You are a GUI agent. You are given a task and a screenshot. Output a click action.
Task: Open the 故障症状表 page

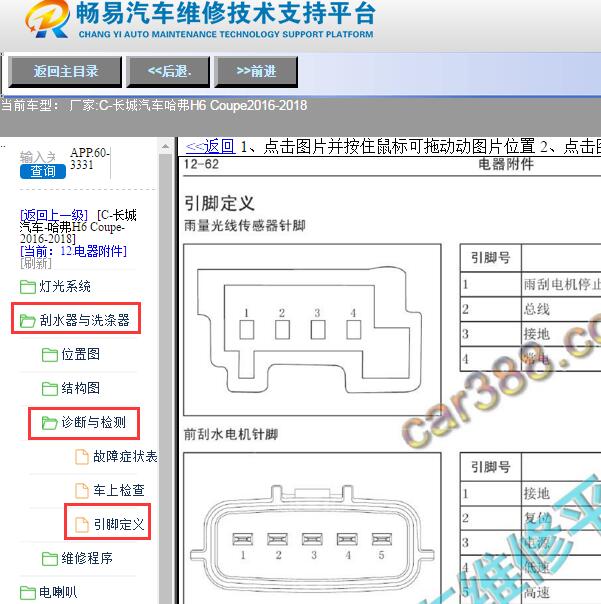click(125, 456)
